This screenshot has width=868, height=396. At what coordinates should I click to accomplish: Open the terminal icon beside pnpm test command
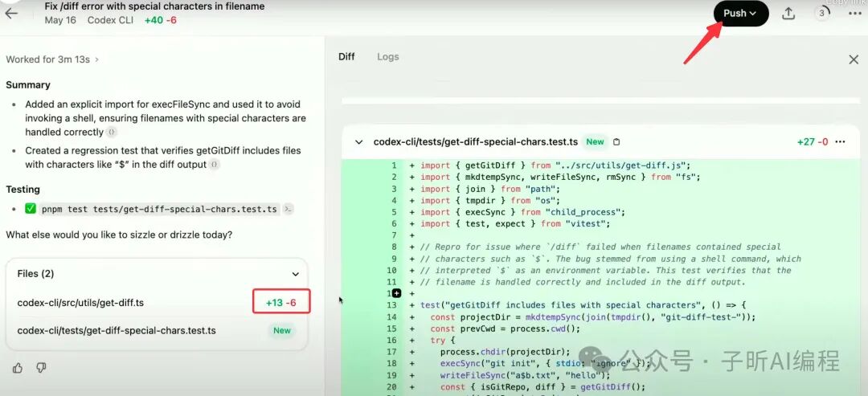tap(288, 209)
